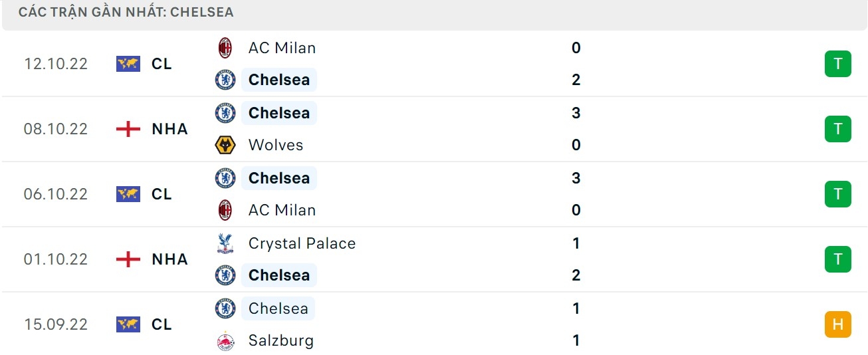Viewport: 868px width, 355px height.
Task: Click the green T badge for the 12.10.22 match
Action: point(837,64)
